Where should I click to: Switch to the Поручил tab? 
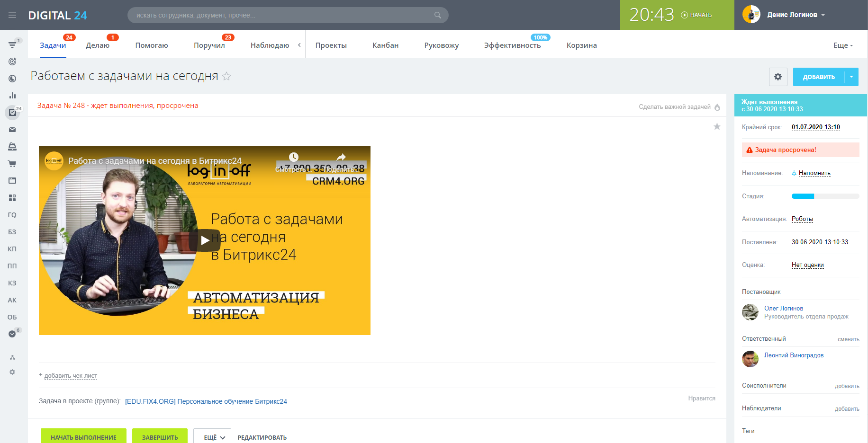click(209, 45)
